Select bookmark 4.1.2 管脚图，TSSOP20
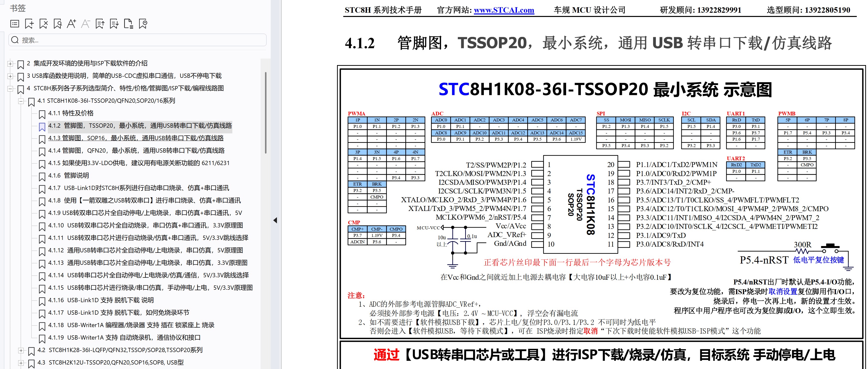This screenshot has height=369, width=868. point(140,126)
